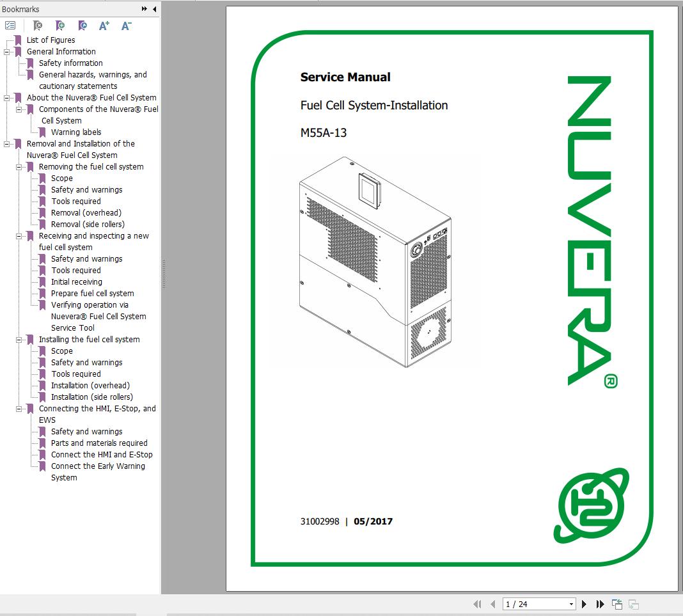
Task: Open the Initial receiving bookmark
Action: coord(76,282)
